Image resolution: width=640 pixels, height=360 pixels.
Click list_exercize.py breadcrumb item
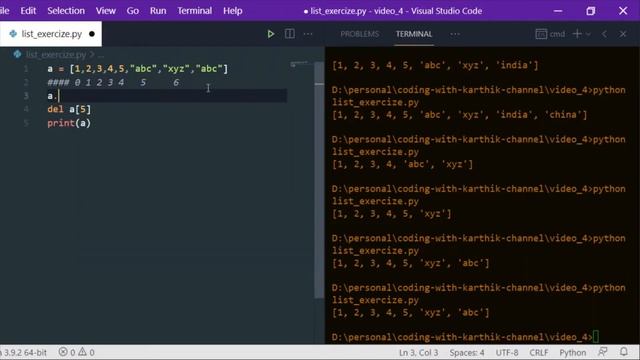click(56, 54)
